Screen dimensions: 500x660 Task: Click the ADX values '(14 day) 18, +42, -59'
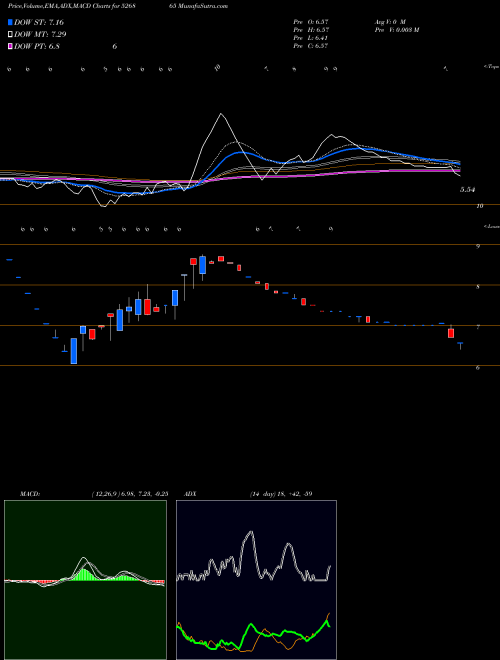click(281, 494)
